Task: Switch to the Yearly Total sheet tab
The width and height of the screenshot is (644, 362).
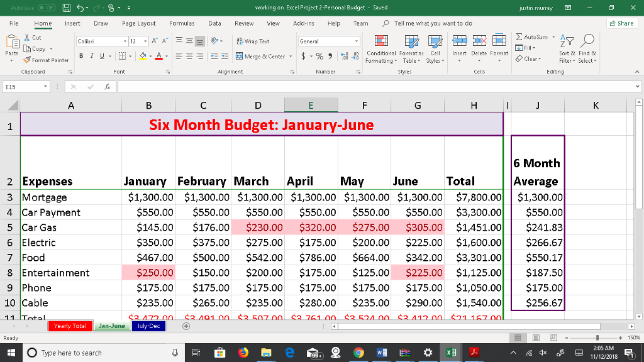Action: [70, 326]
